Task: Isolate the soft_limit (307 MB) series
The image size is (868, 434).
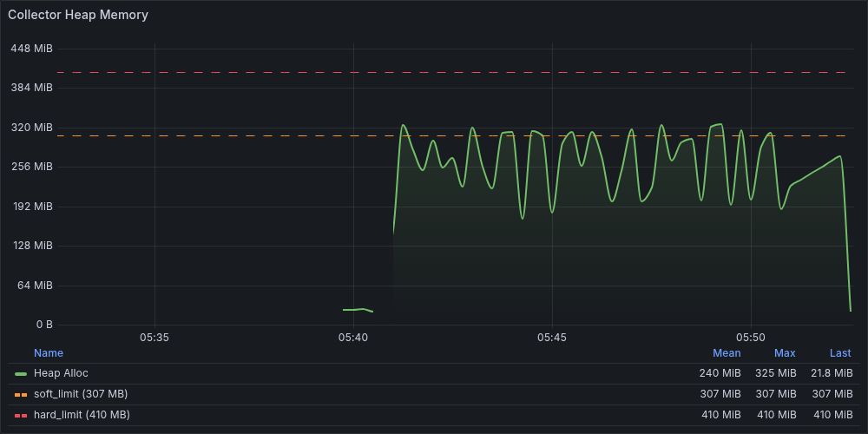Action: [80, 394]
